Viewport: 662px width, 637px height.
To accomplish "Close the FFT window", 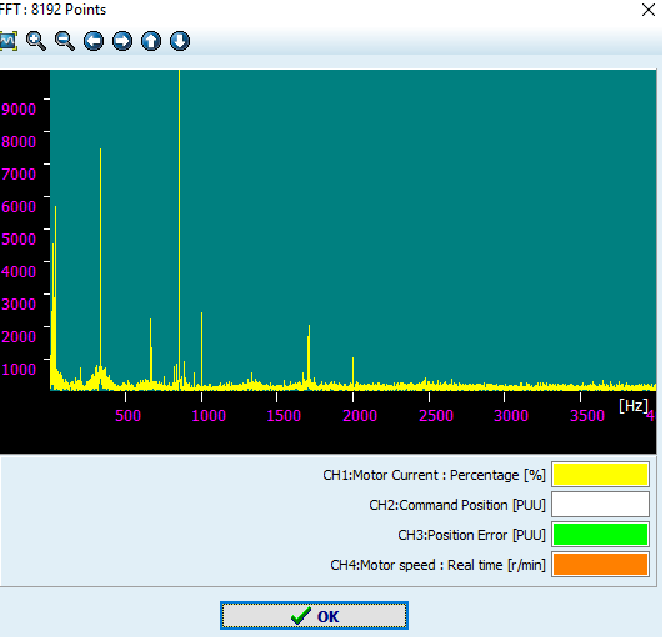I will point(646,10).
